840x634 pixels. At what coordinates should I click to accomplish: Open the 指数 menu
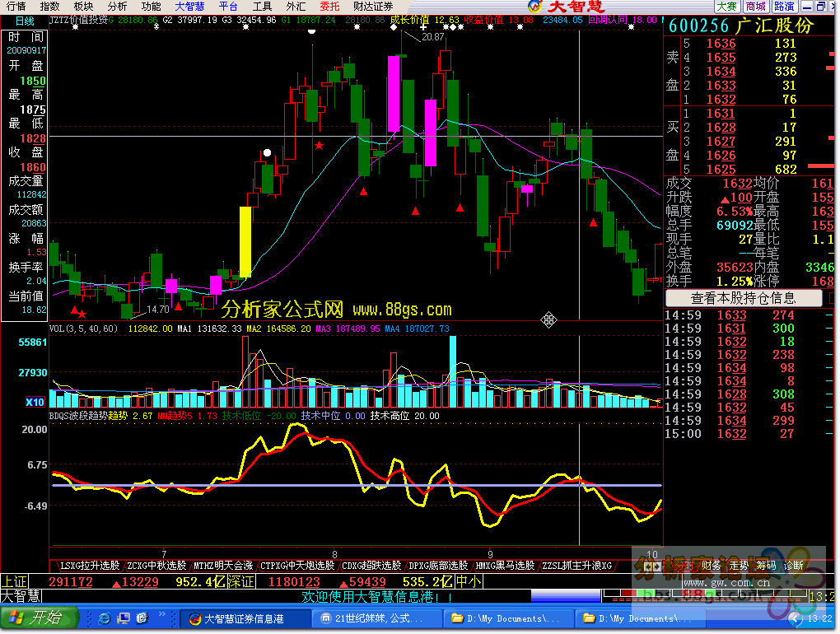pyautogui.click(x=49, y=7)
